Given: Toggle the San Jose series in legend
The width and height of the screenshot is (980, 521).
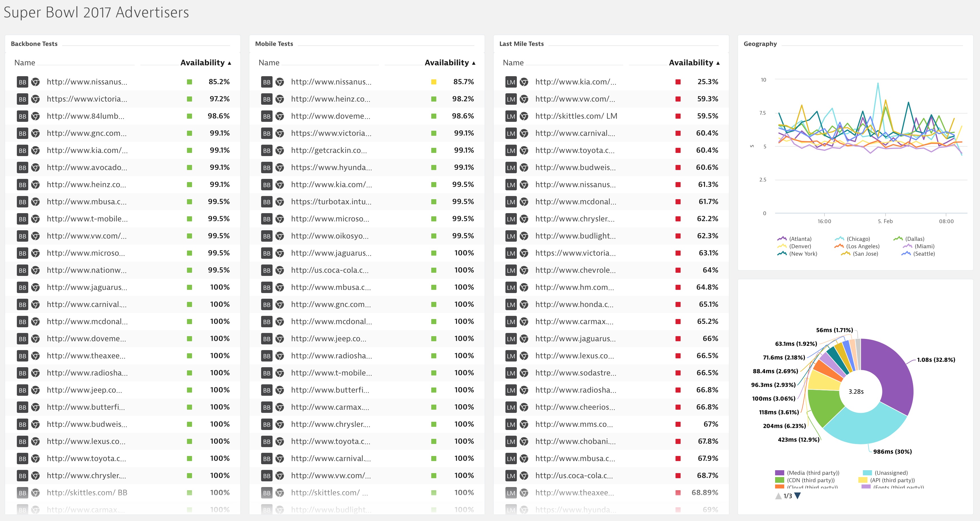Looking at the screenshot, I should coord(859,254).
